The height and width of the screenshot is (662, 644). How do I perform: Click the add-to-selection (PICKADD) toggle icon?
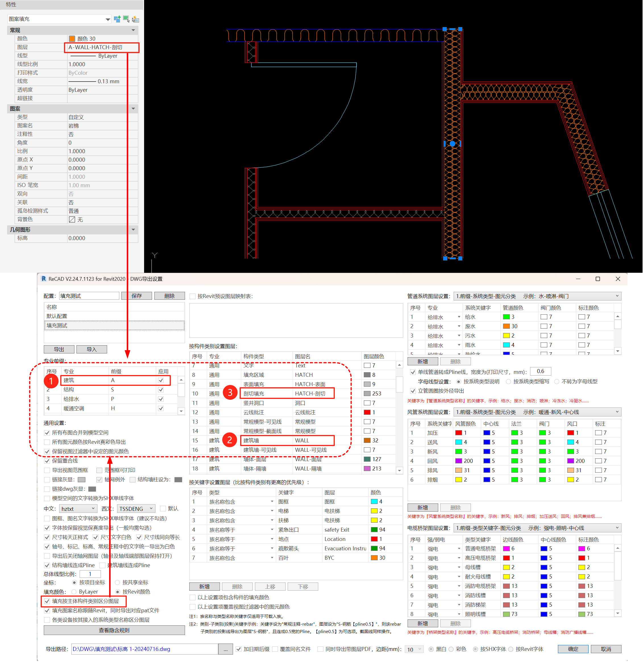(117, 19)
